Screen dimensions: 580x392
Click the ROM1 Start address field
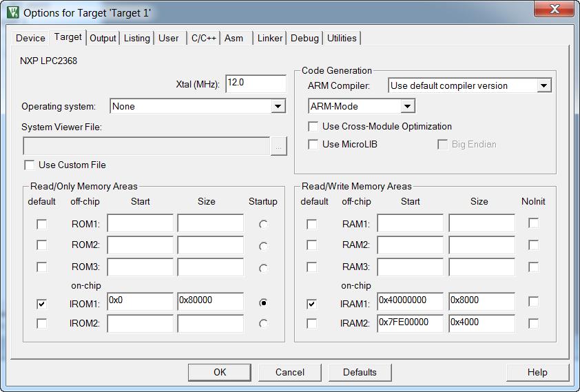coord(141,223)
